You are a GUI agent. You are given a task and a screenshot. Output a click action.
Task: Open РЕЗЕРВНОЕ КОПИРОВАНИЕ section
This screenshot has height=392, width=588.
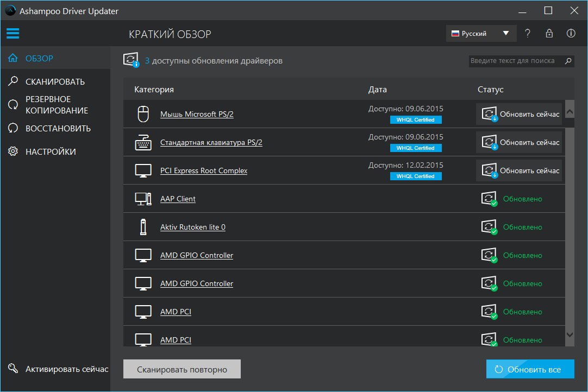55,105
